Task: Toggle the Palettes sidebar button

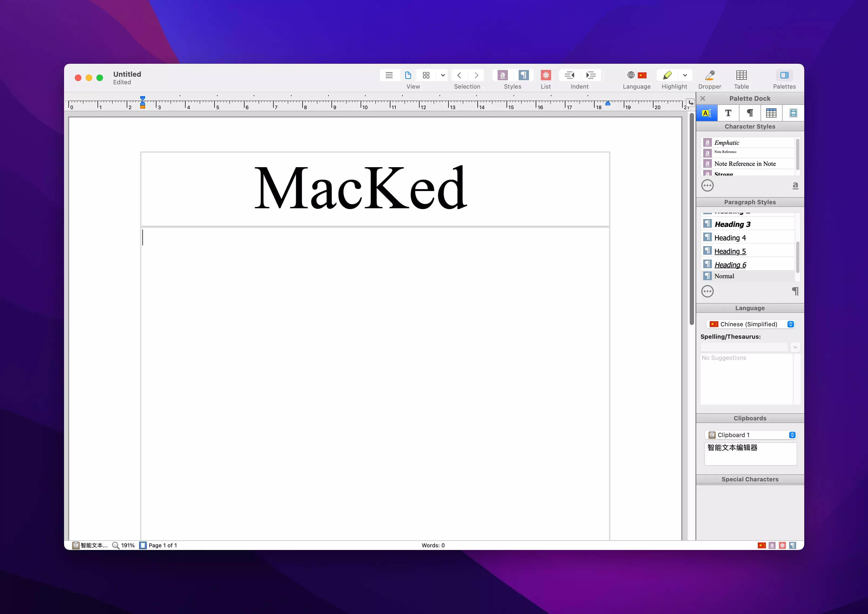Action: [784, 75]
